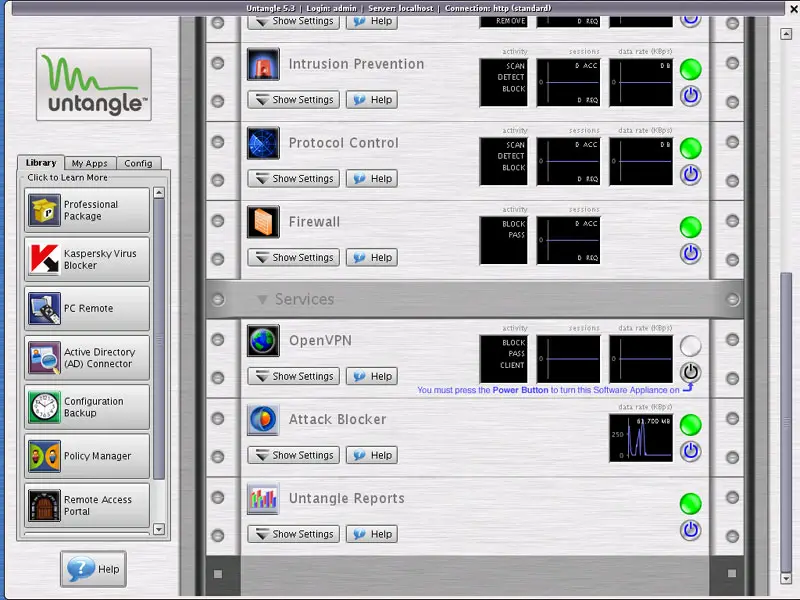The image size is (800, 600).
Task: Expand Firewall Show Settings
Action: pos(293,257)
